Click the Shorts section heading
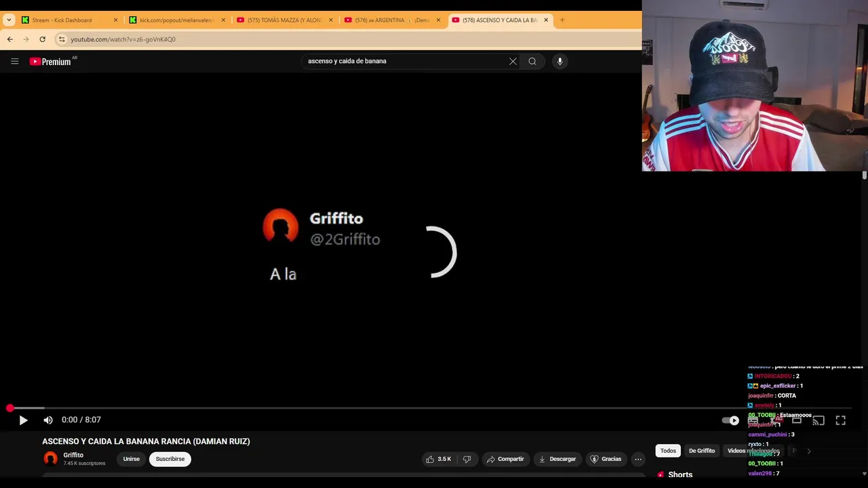 (680, 474)
